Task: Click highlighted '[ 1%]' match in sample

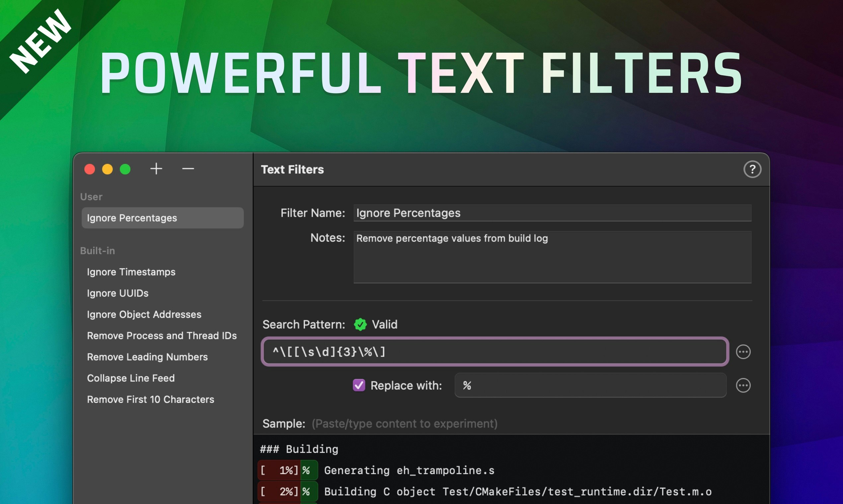Action: tap(279, 471)
